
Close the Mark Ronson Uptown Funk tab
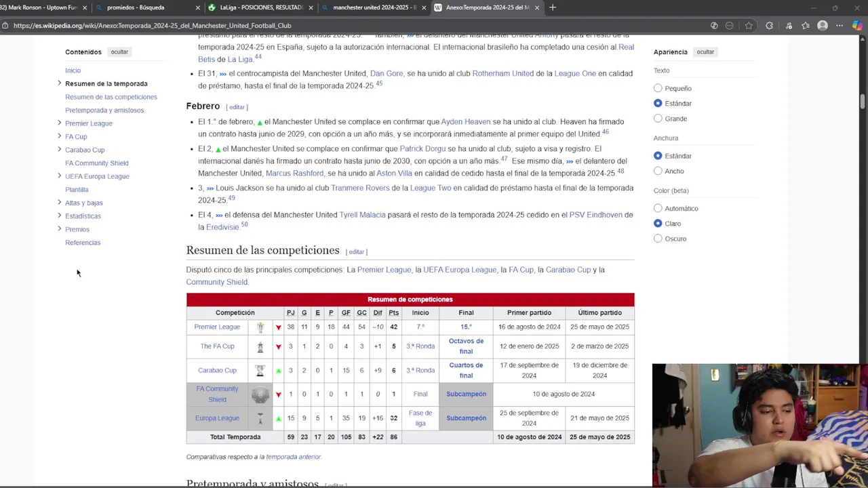85,8
